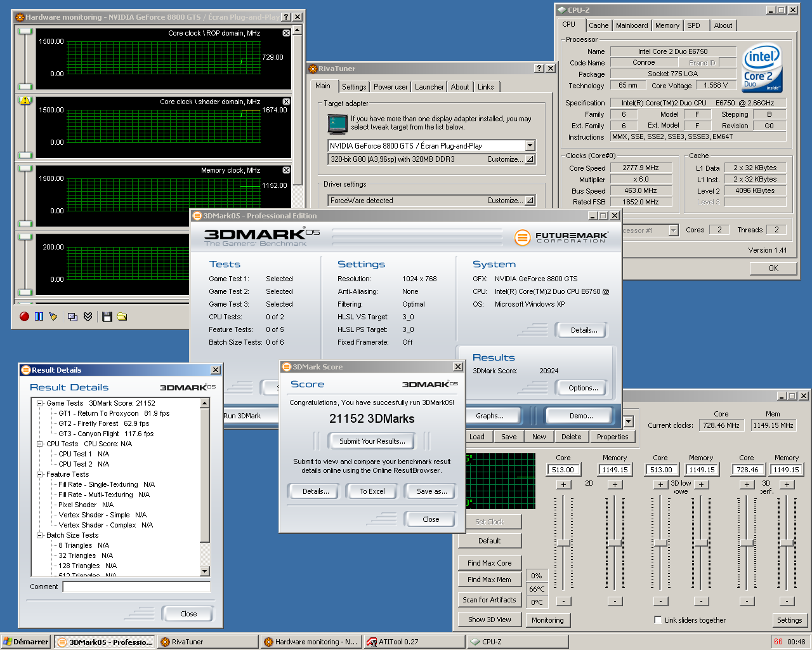Click the Intel Core 2 Duo logo
The image size is (812, 650).
762,69
